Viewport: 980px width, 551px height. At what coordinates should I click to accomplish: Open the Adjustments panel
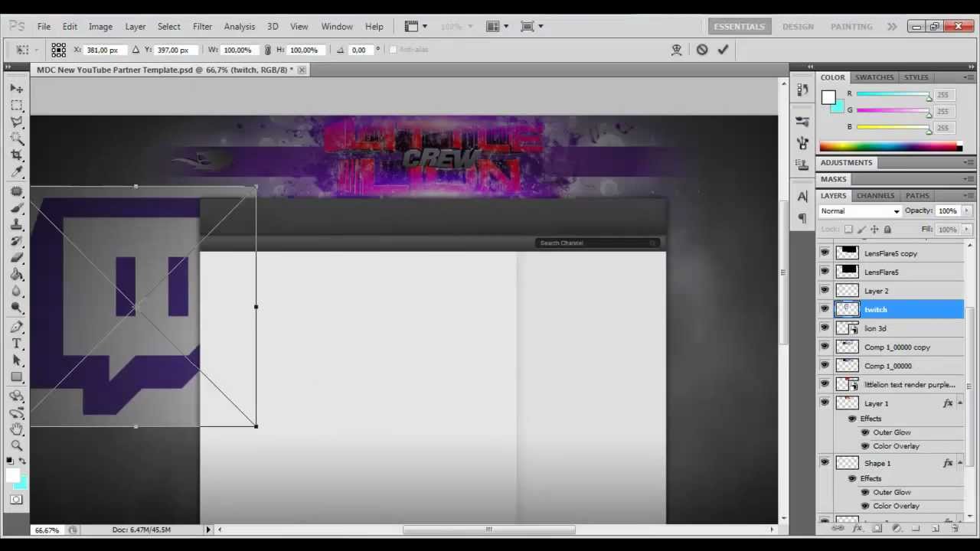pyautogui.click(x=846, y=162)
